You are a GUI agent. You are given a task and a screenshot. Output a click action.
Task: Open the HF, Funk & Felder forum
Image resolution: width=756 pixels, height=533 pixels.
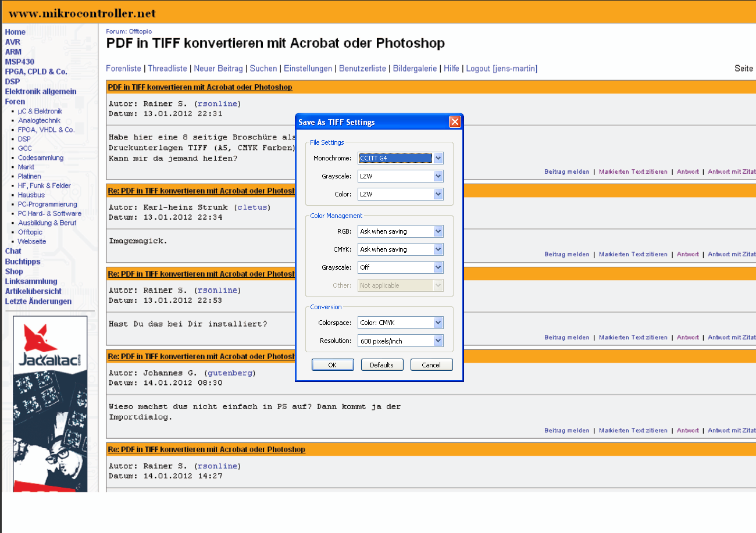click(44, 185)
